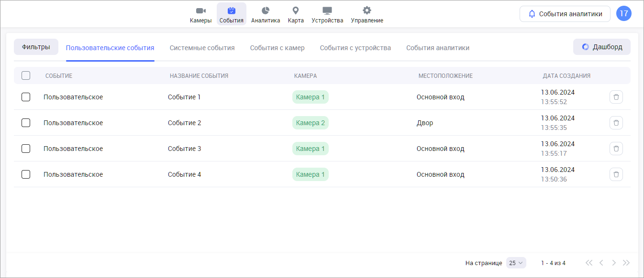The width and height of the screenshot is (644, 278).
Task: Open the Analytics pie chart icon
Action: (x=266, y=11)
